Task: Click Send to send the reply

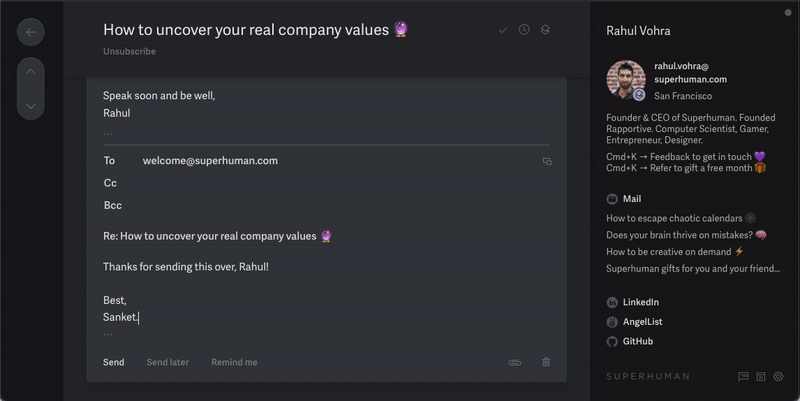Action: (114, 362)
